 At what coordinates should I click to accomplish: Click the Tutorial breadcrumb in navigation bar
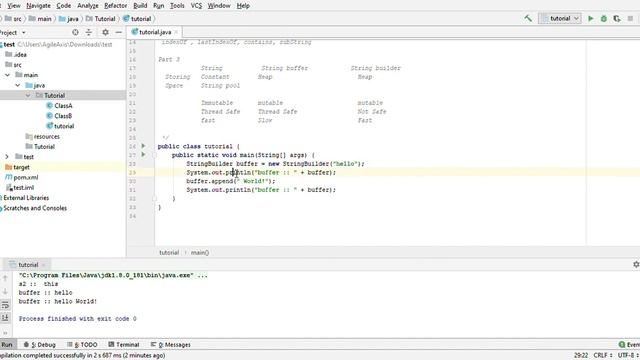click(100, 19)
